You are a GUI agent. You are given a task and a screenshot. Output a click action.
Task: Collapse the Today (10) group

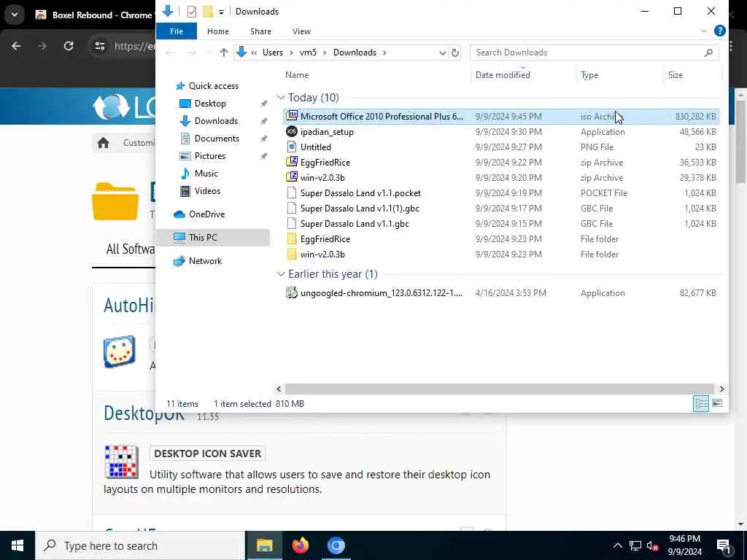[281, 98]
